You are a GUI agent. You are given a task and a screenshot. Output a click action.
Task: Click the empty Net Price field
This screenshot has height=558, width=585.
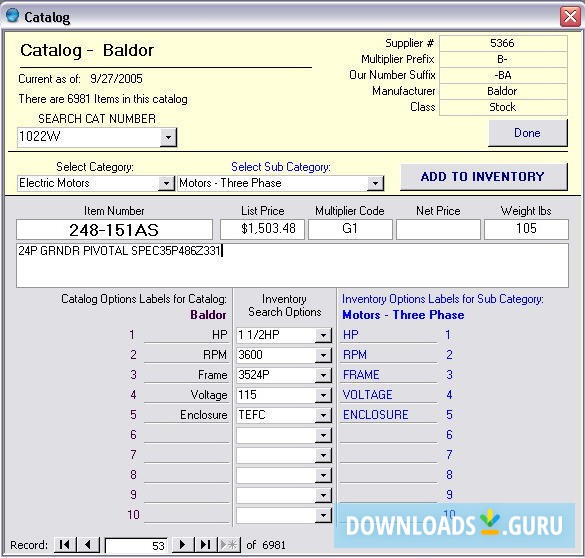(438, 229)
